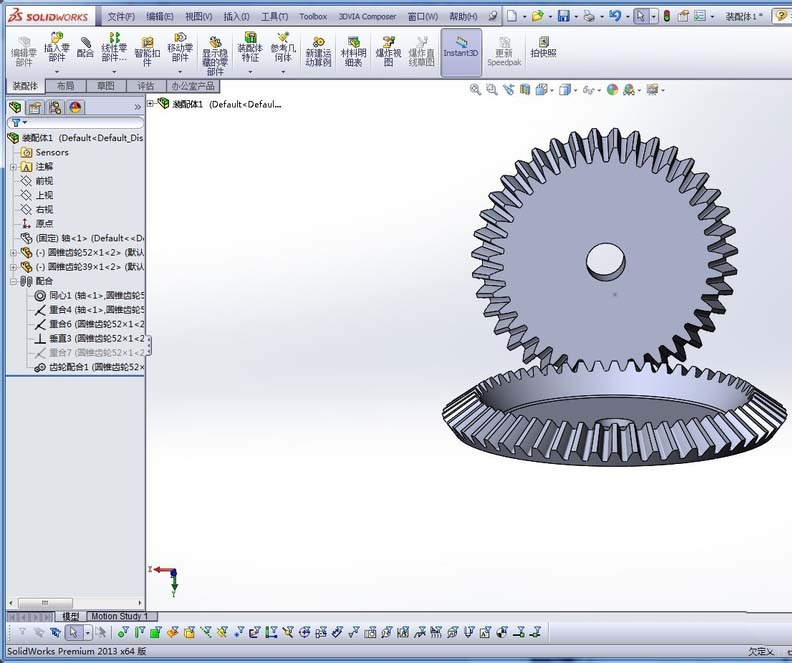Viewport: 792px width, 663px height.
Task: Click the Undo icon
Action: (x=615, y=16)
